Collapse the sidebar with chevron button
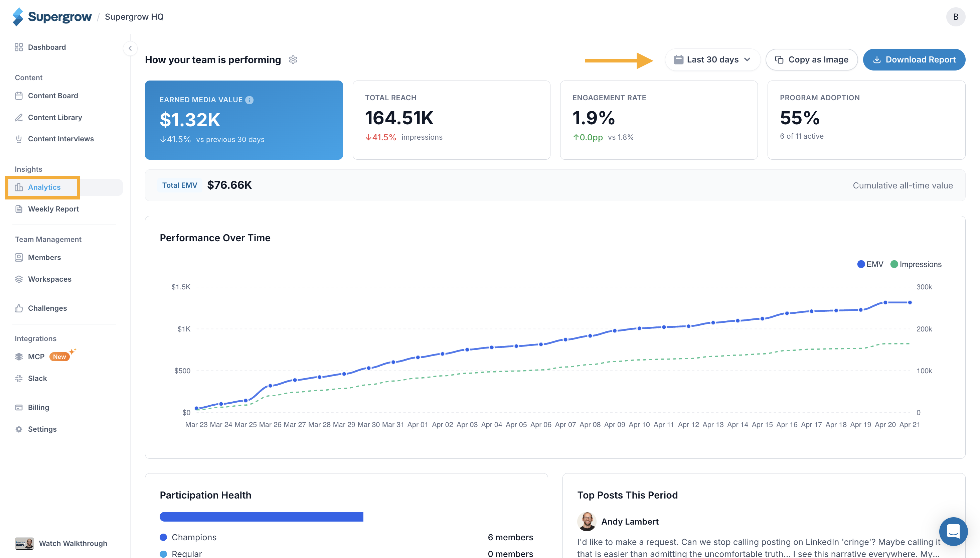 coord(130,48)
